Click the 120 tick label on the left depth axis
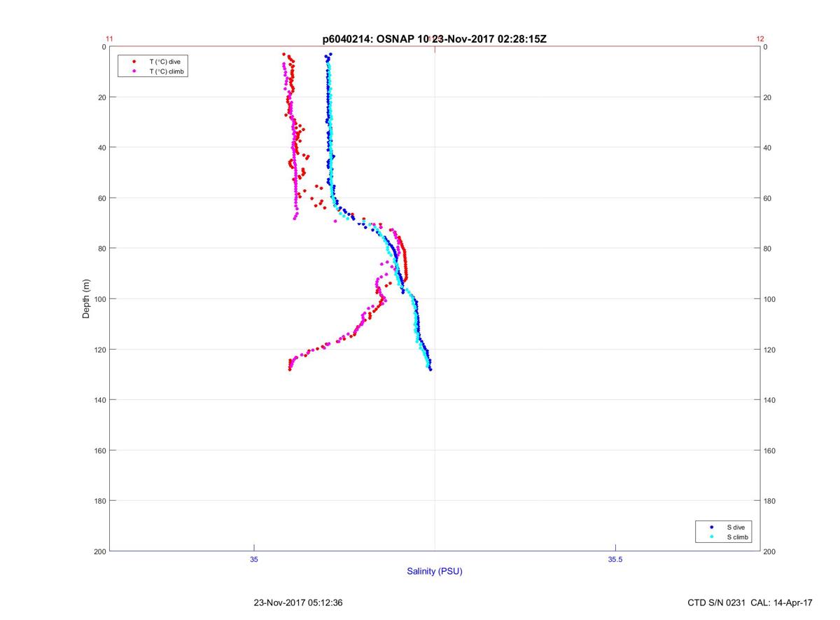 tap(99, 350)
